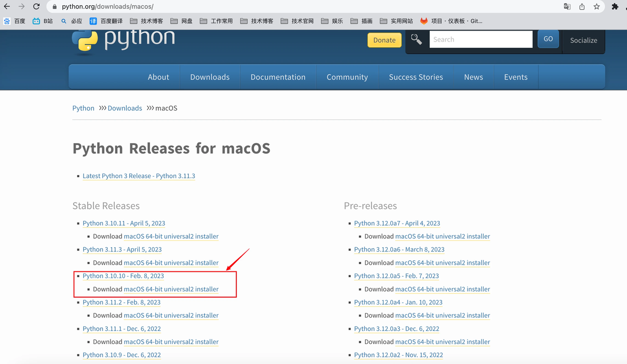Screen dimensions: 627x364
Task: Open the Success Stories nav menu
Action: coord(416,77)
